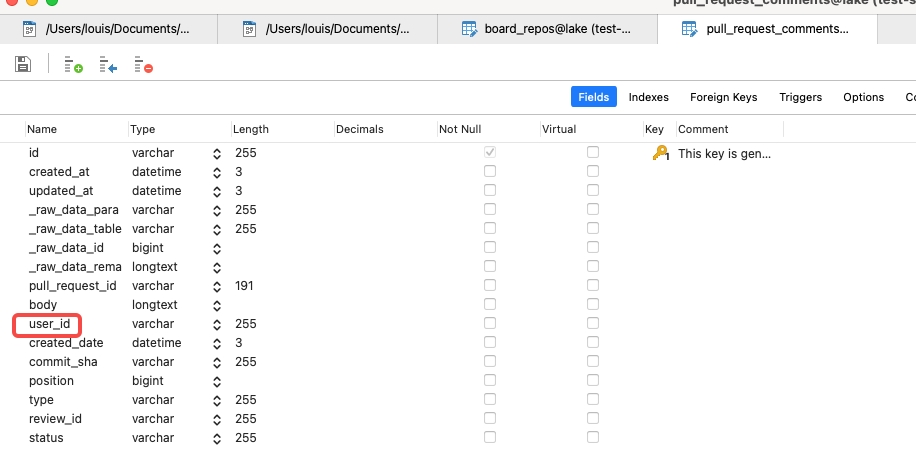
Task: Switch to the Indexes tab
Action: tap(648, 97)
